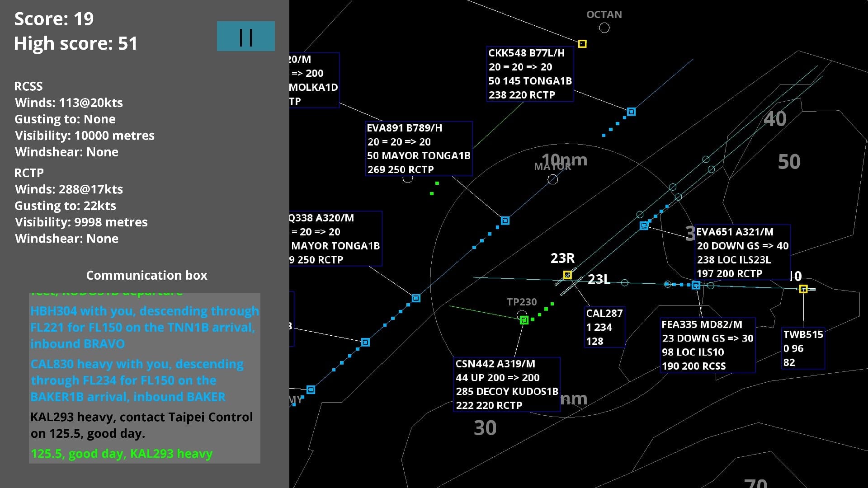Open the CKK548 B77L/H data tag
Image resolution: width=868 pixels, height=488 pixels.
[x=530, y=74]
